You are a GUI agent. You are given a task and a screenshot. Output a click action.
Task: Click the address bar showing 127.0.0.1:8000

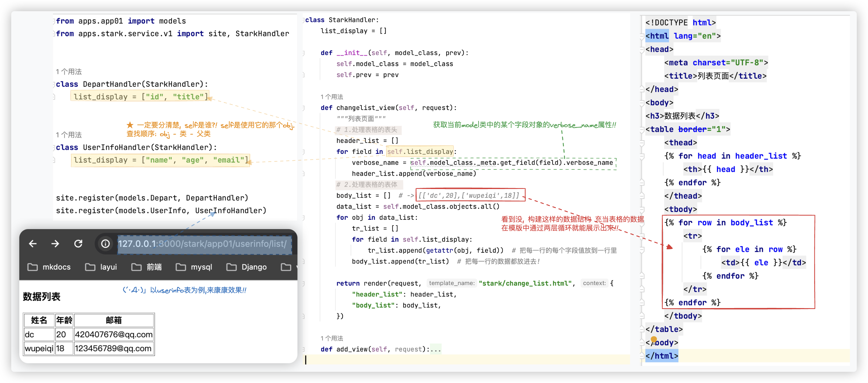point(202,243)
